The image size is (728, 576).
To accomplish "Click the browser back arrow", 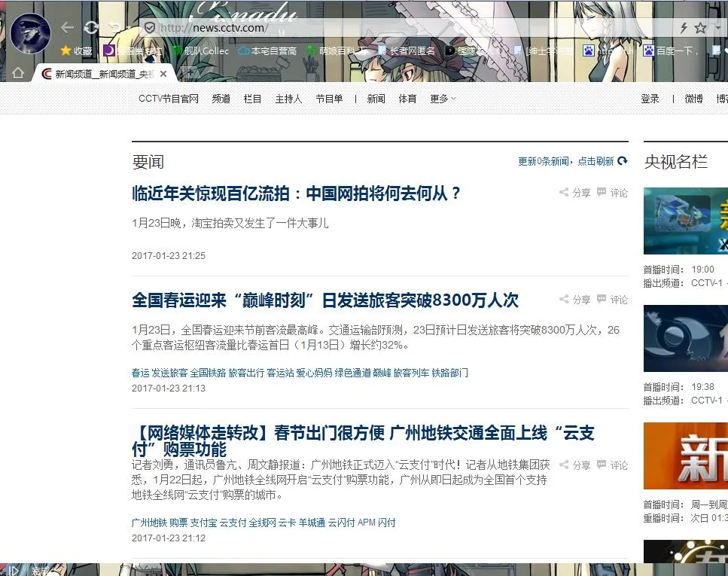I will pyautogui.click(x=68, y=28).
